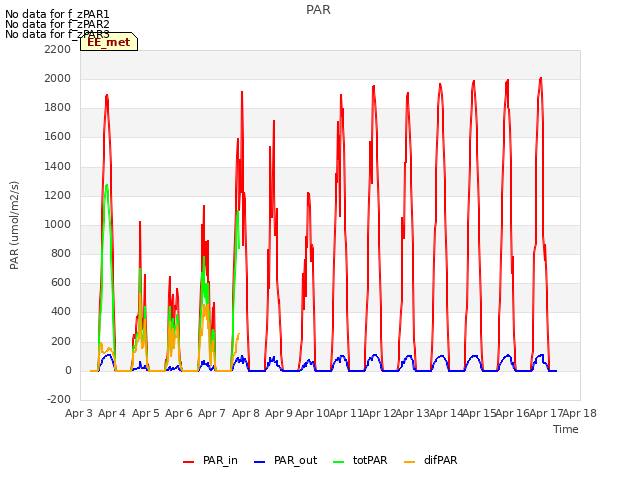Click the 1200 y-axis tick label
640x480 pixels.
(58, 195)
